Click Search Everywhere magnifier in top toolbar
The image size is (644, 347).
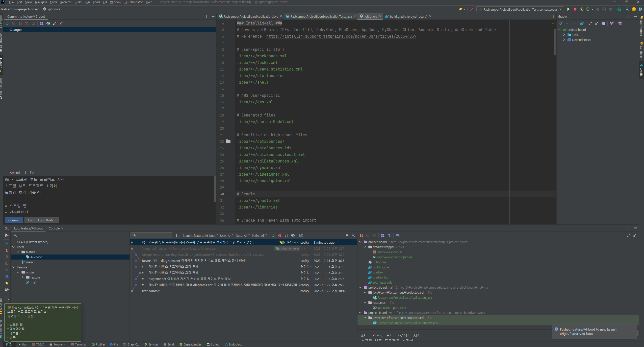(627, 9)
